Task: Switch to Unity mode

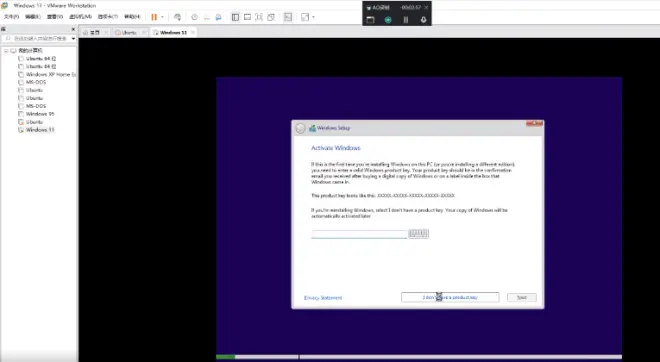Action: pyautogui.click(x=271, y=17)
